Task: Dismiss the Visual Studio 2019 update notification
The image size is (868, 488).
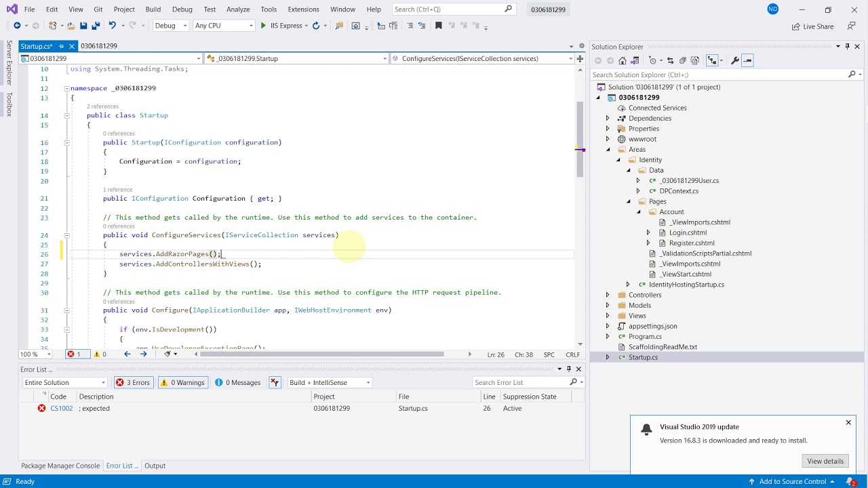Action: [848, 423]
